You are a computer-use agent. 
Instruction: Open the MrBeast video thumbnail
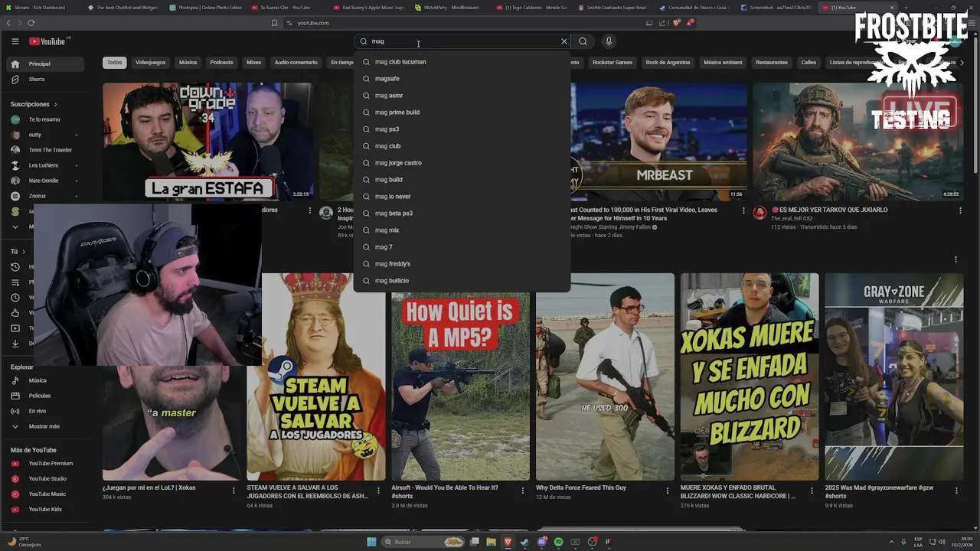pyautogui.click(x=658, y=142)
